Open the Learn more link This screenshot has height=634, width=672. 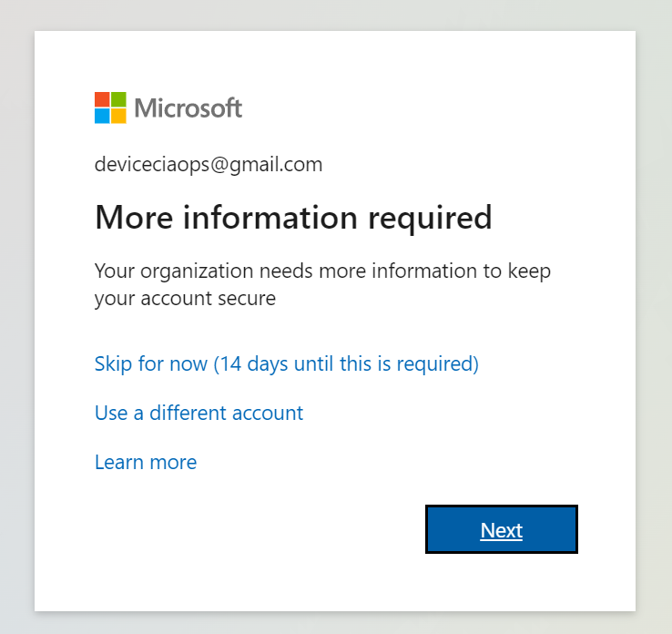point(146,463)
